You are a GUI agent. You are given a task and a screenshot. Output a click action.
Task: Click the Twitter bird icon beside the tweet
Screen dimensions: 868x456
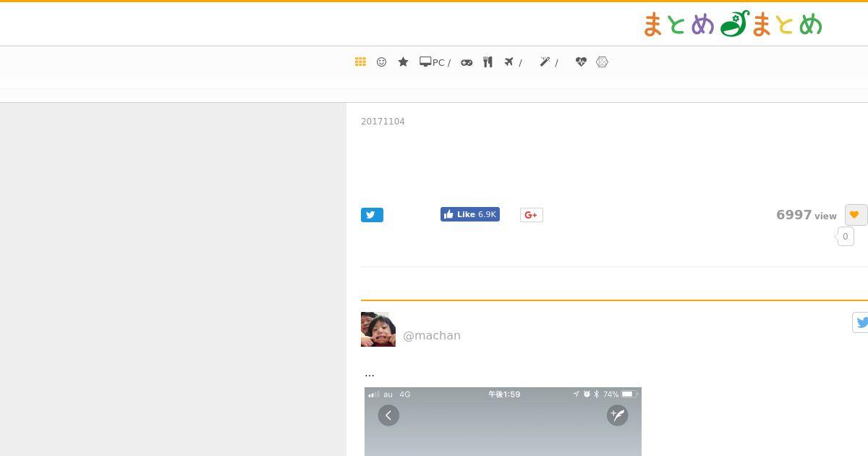[861, 323]
